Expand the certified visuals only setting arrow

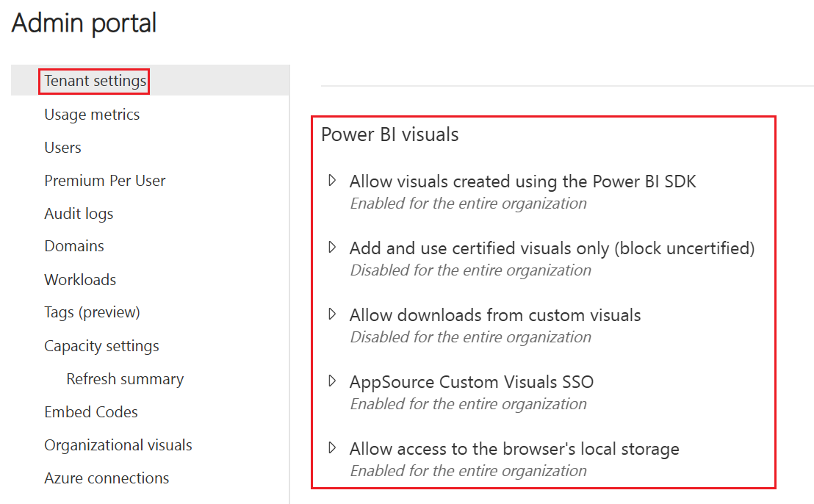332,247
